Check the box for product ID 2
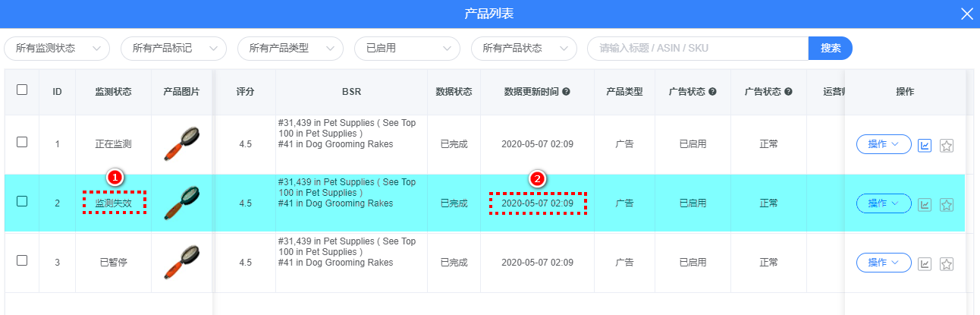 22,201
